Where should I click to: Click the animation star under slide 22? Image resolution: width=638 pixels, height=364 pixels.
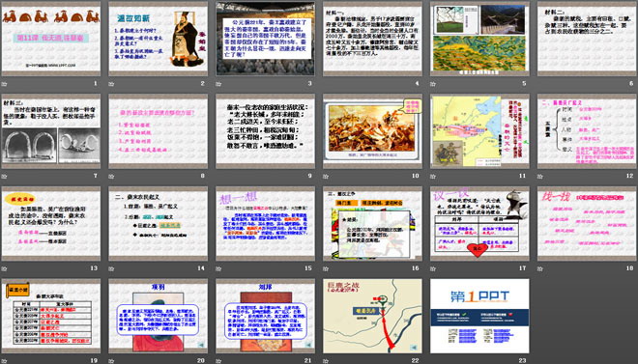[x=326, y=361]
